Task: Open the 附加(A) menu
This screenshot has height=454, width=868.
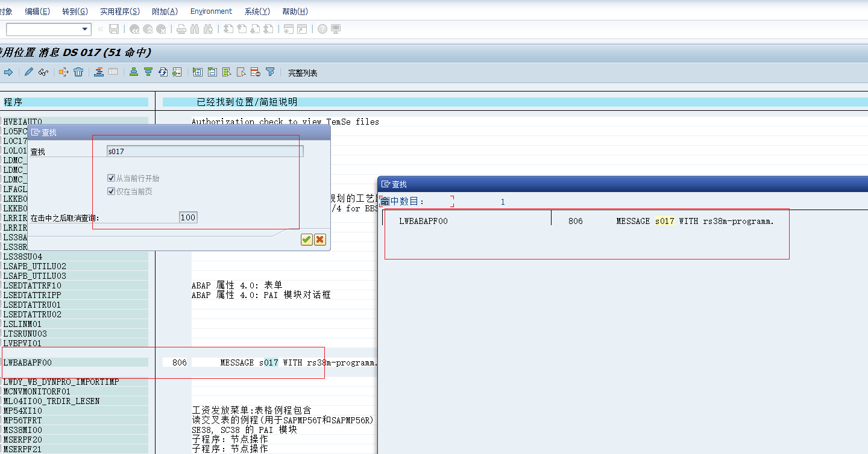Action: (x=165, y=11)
